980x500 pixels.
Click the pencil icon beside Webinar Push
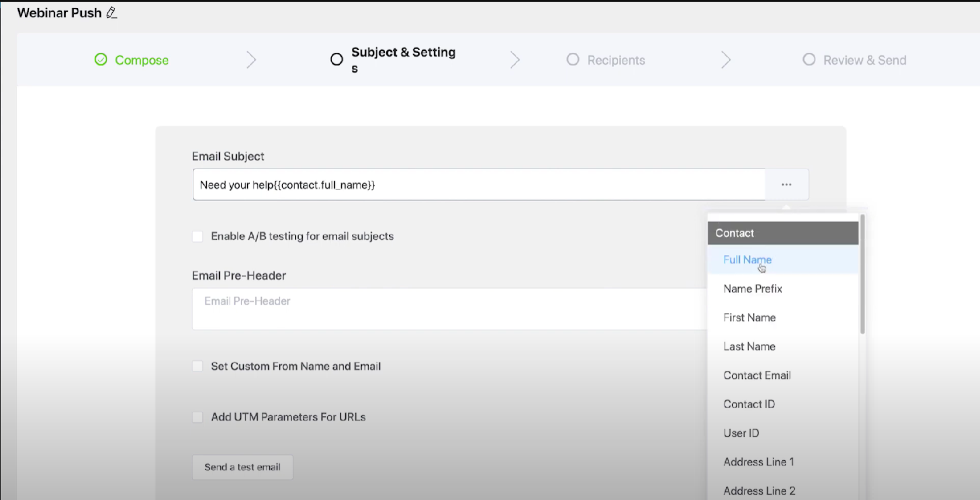coord(112,13)
